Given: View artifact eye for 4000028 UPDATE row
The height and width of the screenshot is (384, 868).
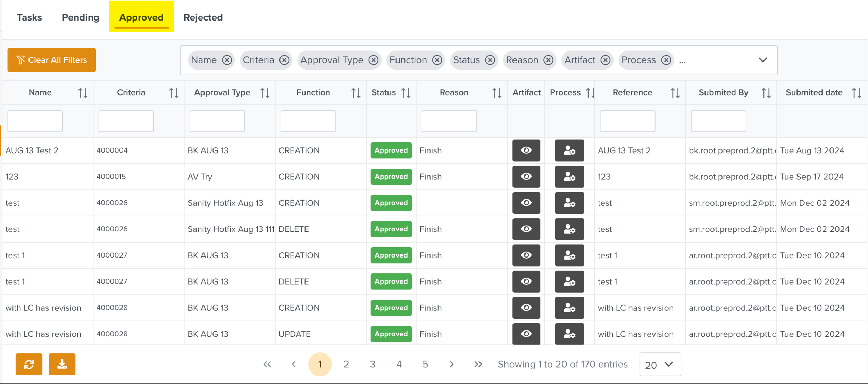Looking at the screenshot, I should point(526,334).
